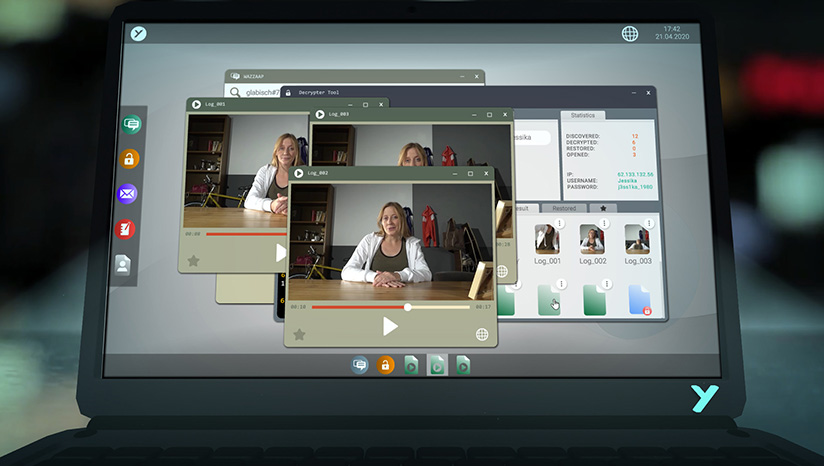Click the globe icon in Log_002 player
This screenshot has height=466, width=824.
click(482, 334)
